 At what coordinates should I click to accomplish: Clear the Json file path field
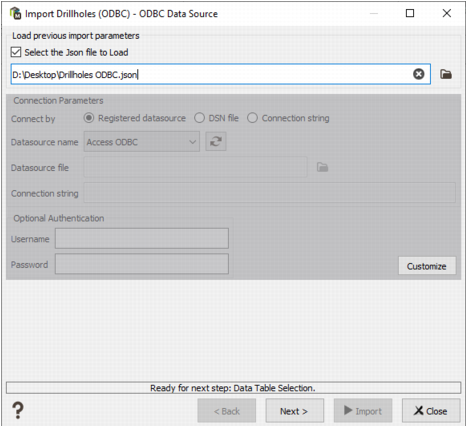(419, 74)
